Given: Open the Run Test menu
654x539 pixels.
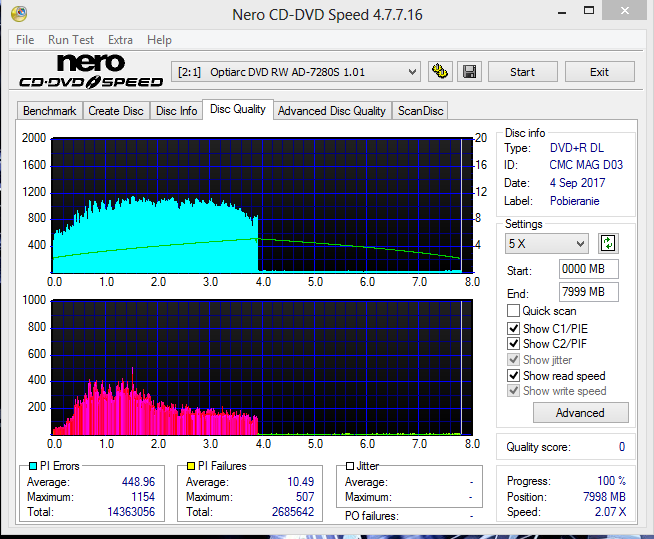Looking at the screenshot, I should [x=71, y=40].
